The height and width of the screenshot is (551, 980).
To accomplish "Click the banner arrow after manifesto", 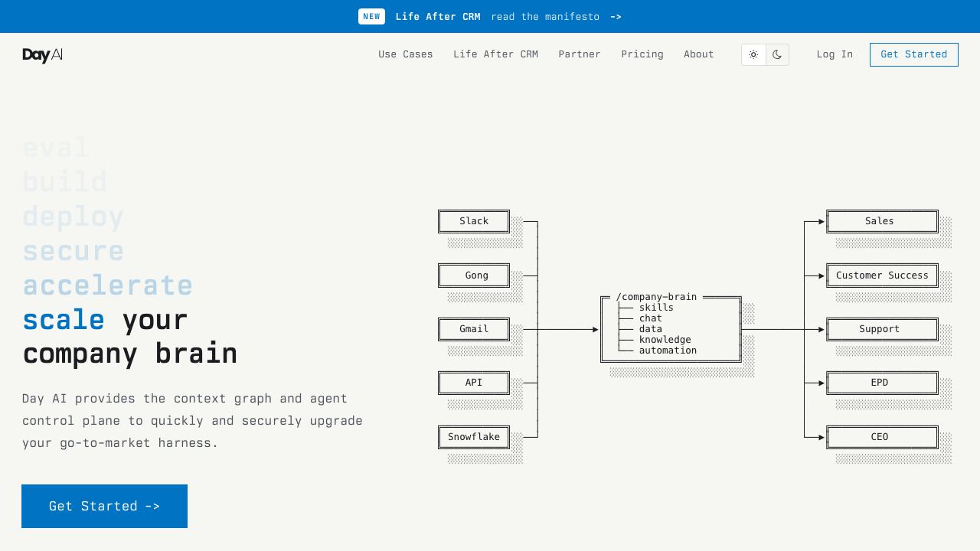I will click(616, 17).
